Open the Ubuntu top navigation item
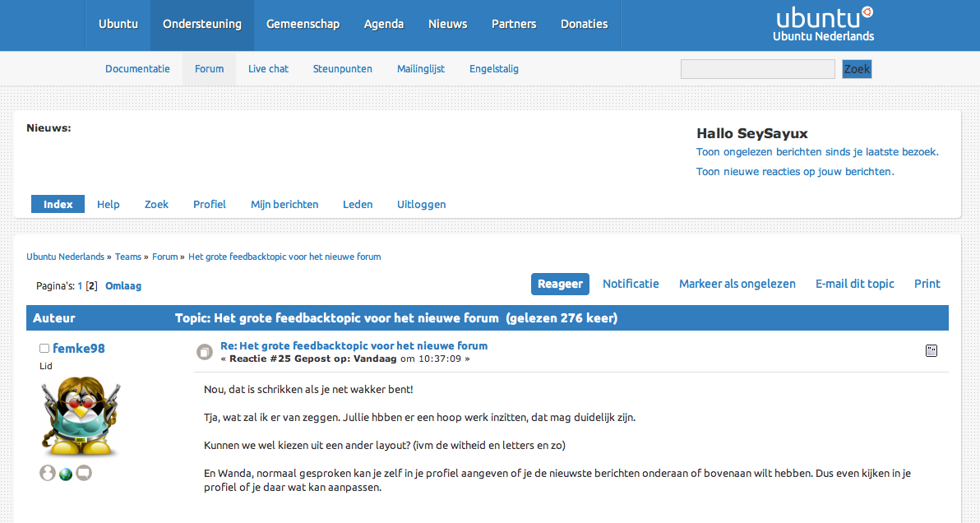This screenshot has width=980, height=523. tap(118, 25)
